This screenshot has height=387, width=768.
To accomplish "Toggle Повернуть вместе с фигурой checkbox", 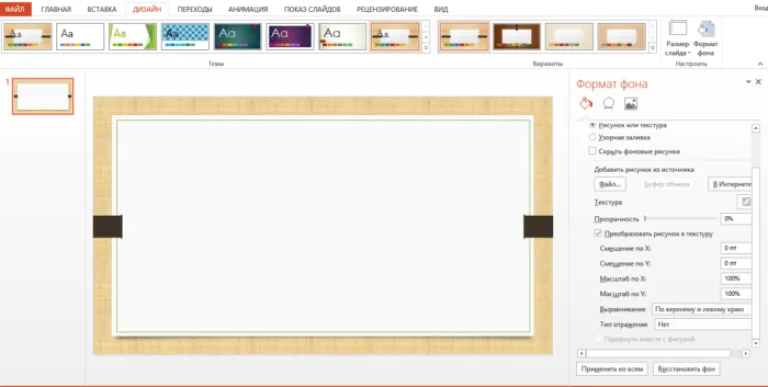I will click(x=598, y=339).
